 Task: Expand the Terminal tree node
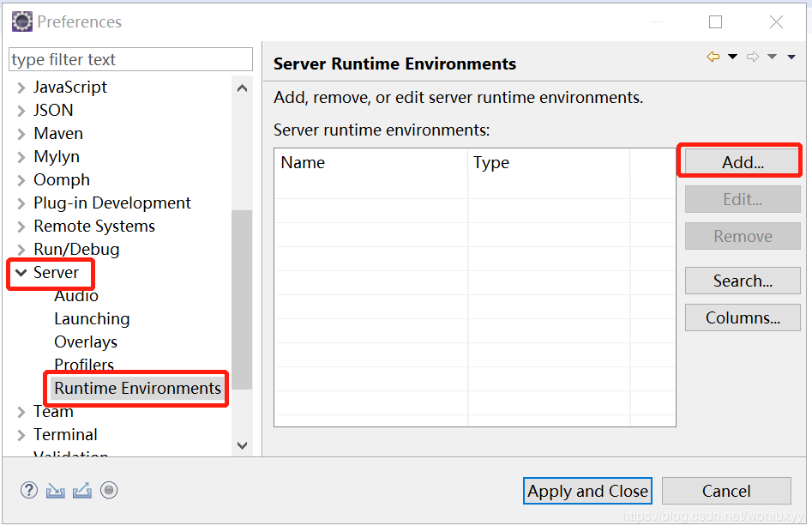[21, 435]
